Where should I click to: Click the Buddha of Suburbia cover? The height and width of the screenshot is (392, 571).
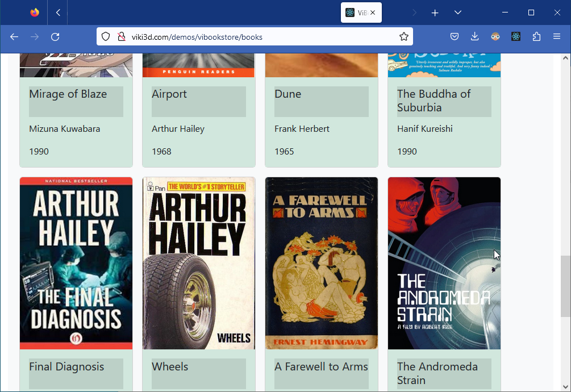tap(444, 65)
